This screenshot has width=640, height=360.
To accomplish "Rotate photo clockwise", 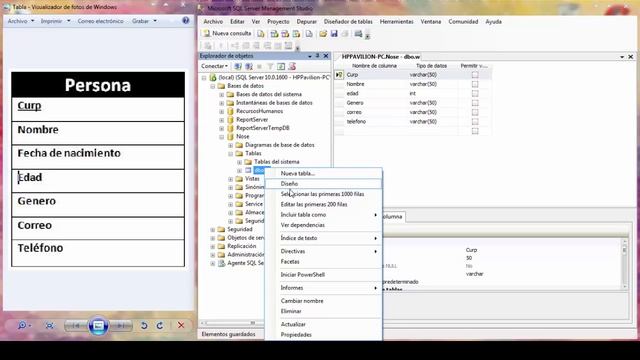I will point(160,325).
